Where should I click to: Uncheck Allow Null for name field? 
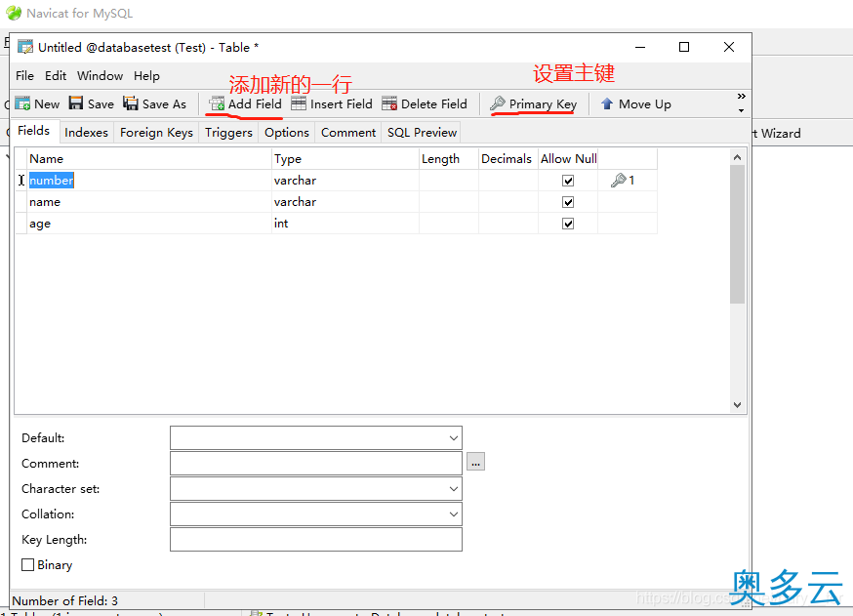568,202
